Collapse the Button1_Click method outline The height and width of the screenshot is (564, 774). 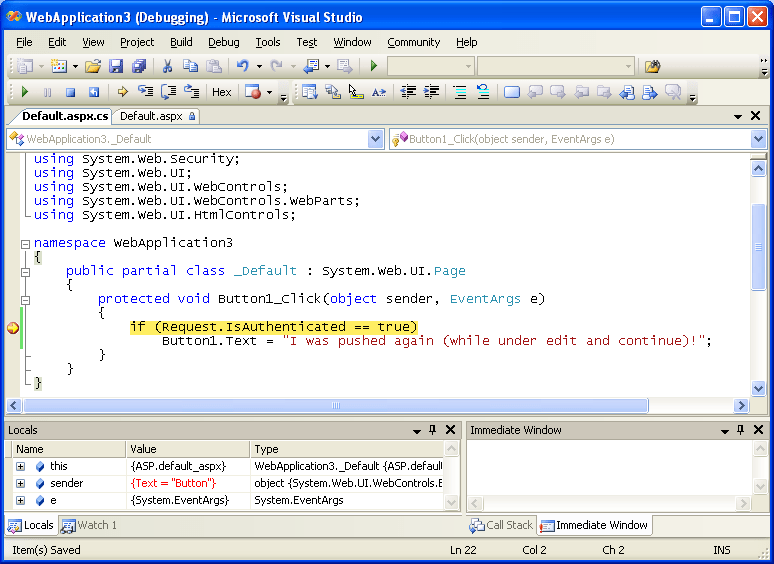pos(25,300)
